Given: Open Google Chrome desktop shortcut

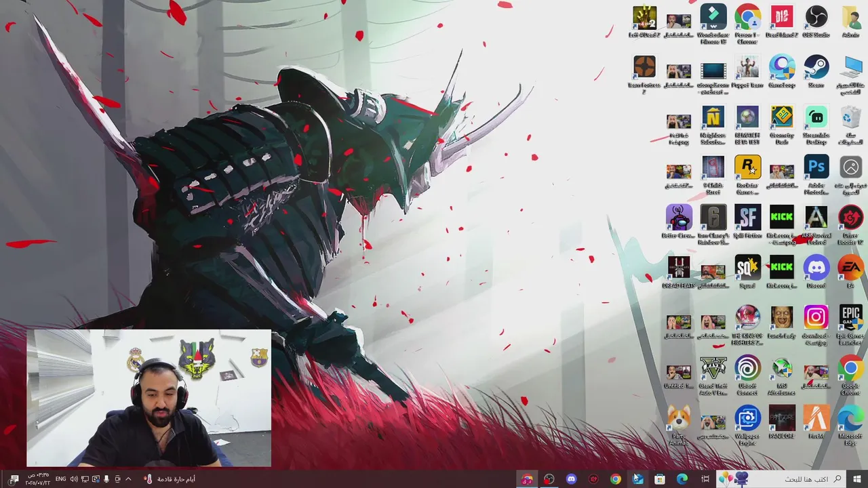Looking at the screenshot, I should click(850, 375).
